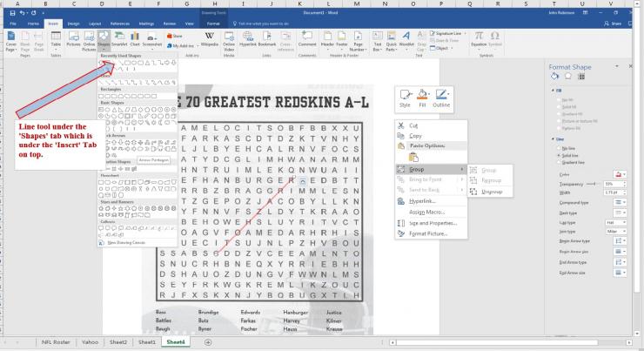Click the Equation pi icon
This screenshot has height=351, width=644.
(x=479, y=38)
